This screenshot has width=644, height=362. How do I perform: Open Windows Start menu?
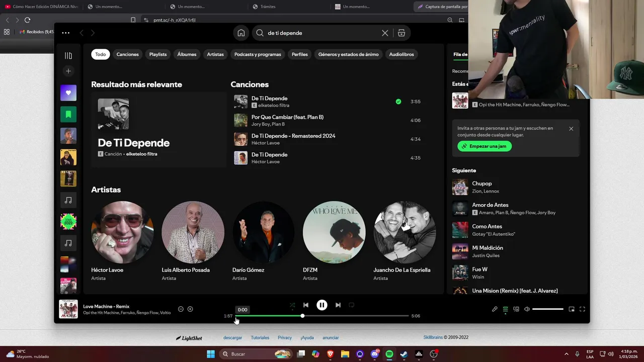coord(211,354)
